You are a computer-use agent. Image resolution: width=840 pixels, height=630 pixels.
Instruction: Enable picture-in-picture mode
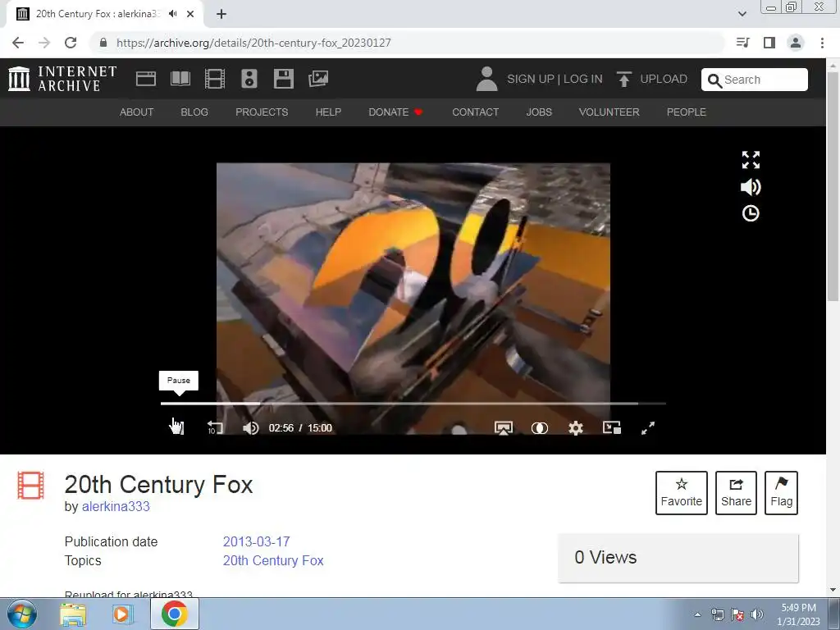tap(612, 427)
